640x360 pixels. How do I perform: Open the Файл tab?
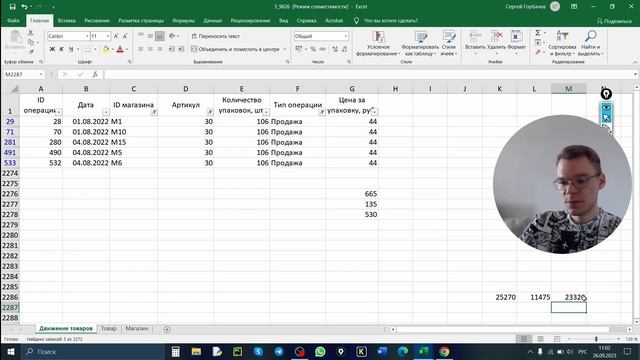click(13, 20)
